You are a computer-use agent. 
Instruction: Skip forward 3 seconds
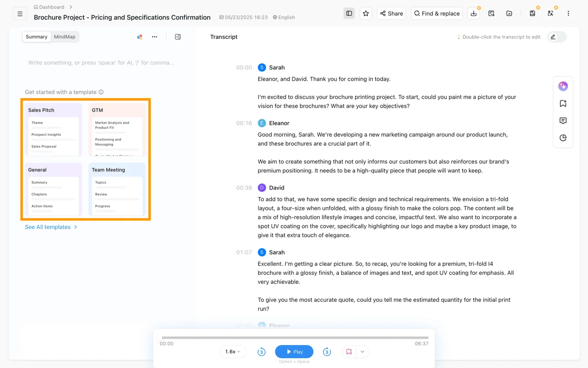[327, 352]
